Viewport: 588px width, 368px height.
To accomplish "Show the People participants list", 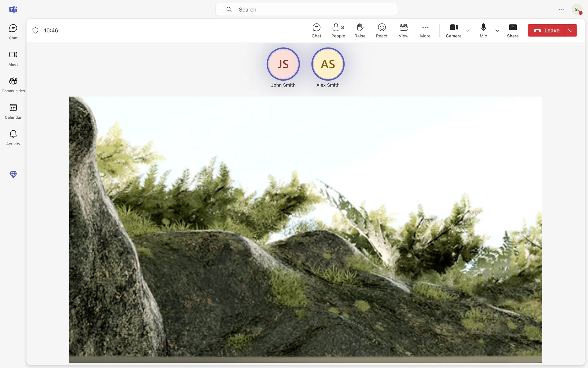I will 338,30.
